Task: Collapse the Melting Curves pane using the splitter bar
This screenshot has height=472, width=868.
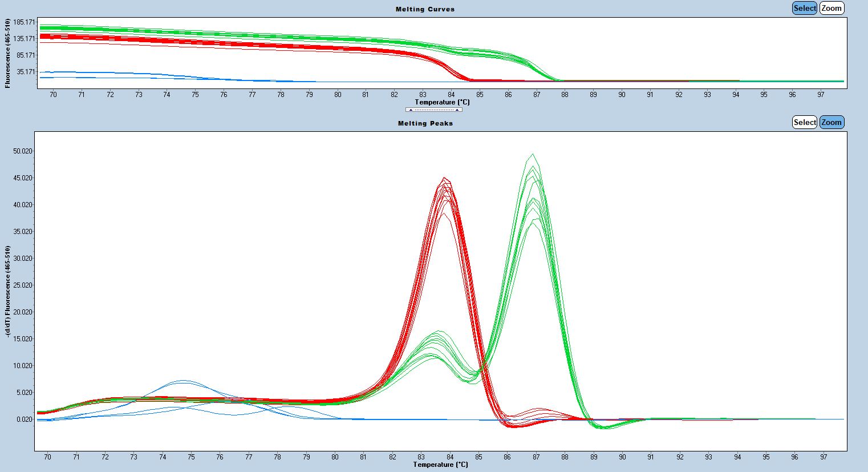Action: click(x=434, y=110)
